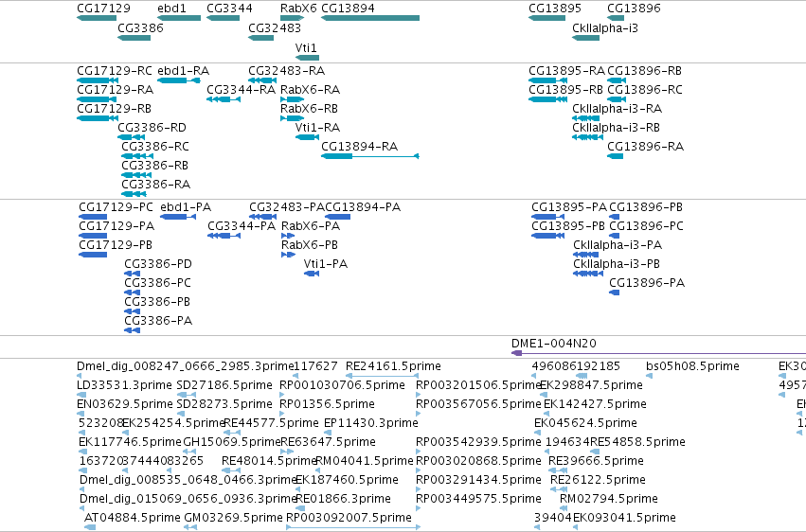The width and height of the screenshot is (806, 532).
Task: Select the AT04884.5prime EST label
Action: click(x=132, y=518)
